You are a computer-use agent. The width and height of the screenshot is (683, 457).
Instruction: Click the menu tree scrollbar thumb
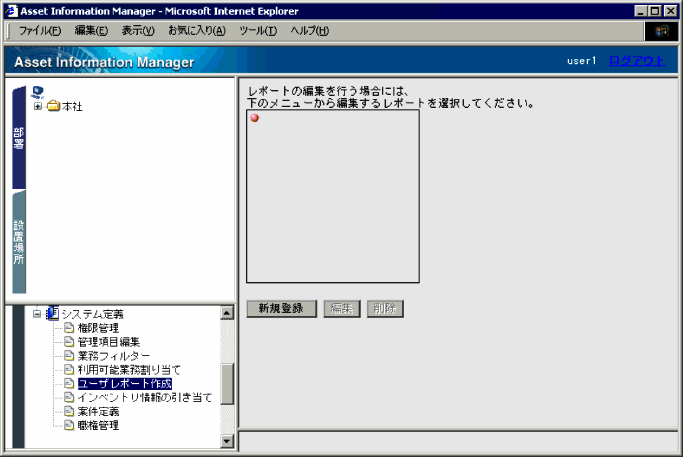[x=227, y=384]
